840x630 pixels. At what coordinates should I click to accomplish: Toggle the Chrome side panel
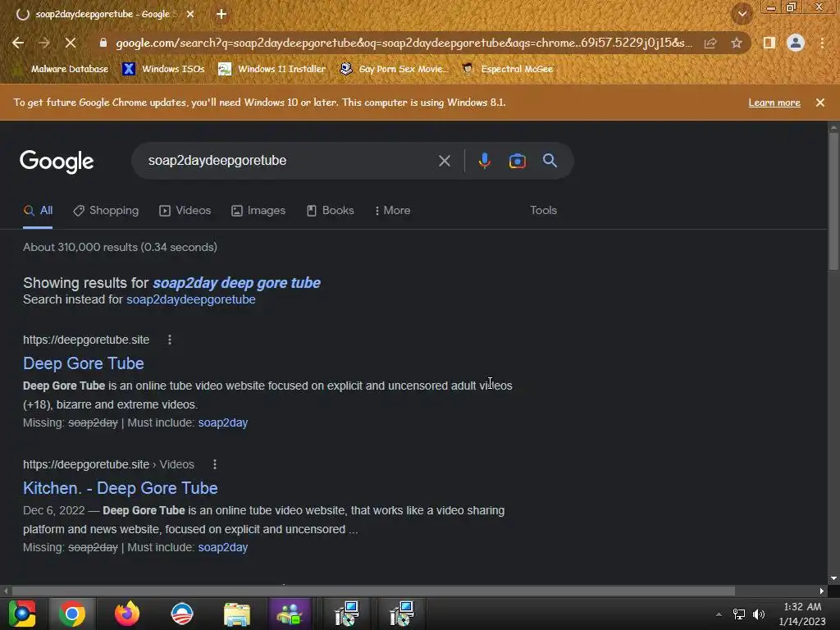769,43
